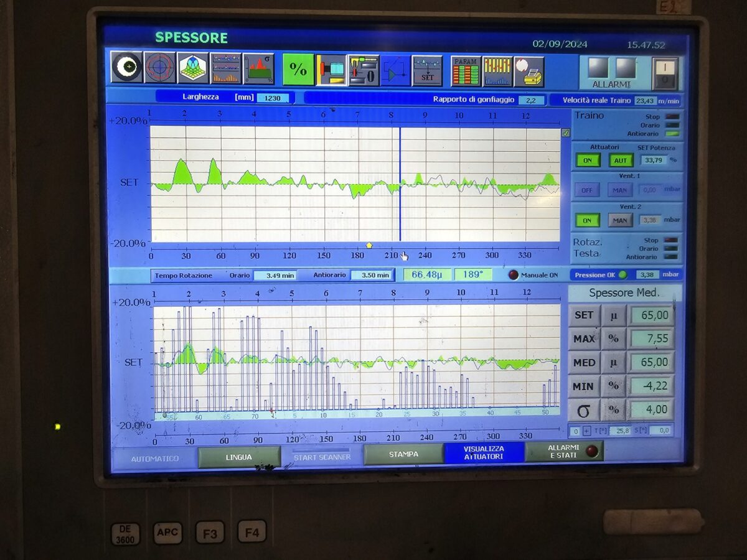747x560 pixels.
Task: Open the sigma histogram statistics view
Action: click(x=258, y=68)
